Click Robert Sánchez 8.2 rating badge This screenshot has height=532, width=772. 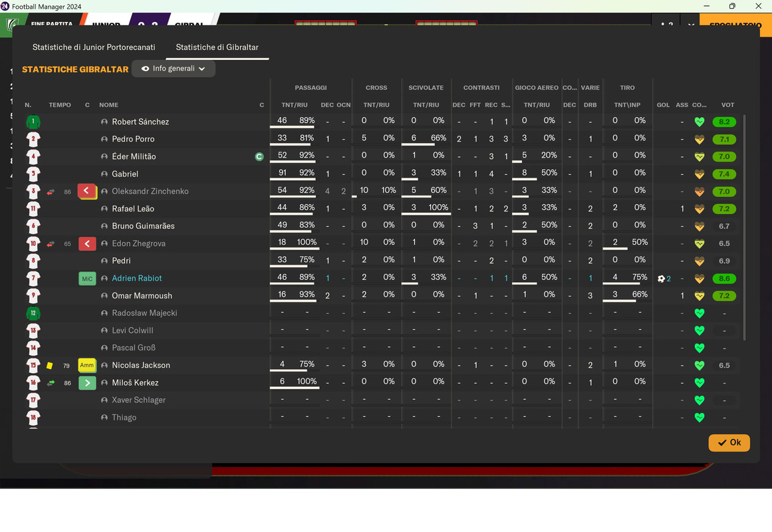(x=724, y=122)
